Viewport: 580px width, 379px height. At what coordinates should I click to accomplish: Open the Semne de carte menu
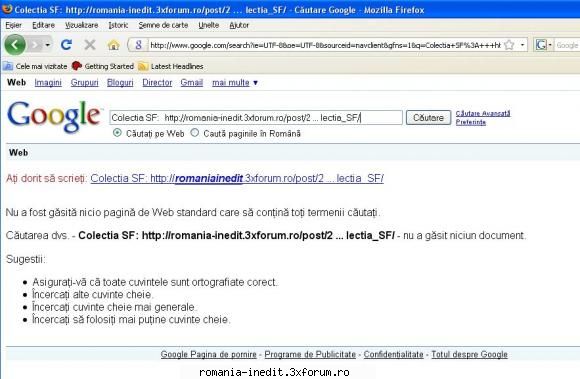tap(163, 25)
